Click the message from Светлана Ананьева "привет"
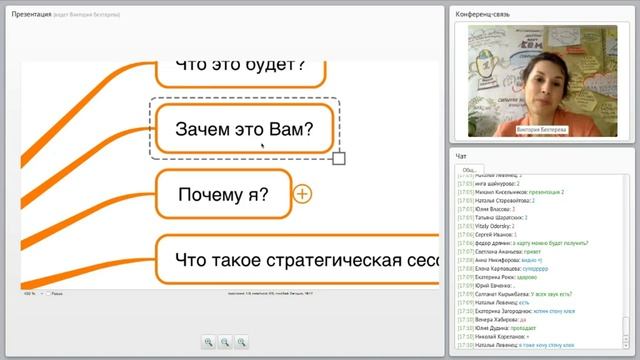The height and width of the screenshot is (360, 640). click(532, 251)
